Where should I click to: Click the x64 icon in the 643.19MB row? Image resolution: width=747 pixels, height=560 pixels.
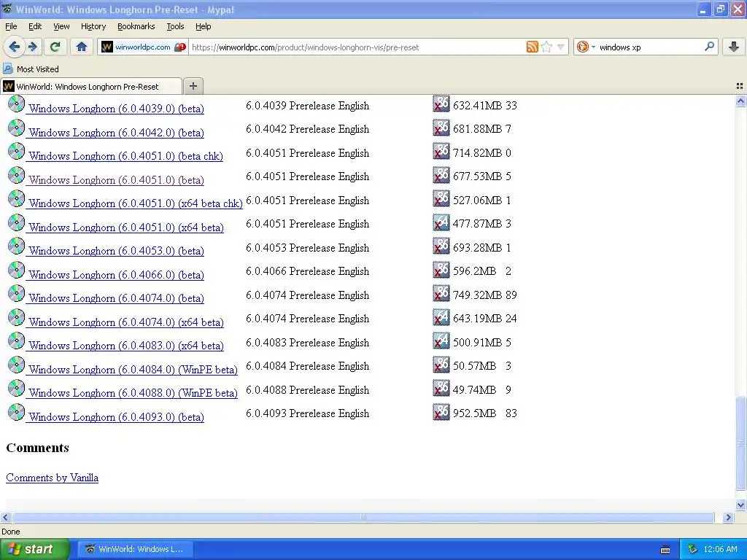point(441,317)
